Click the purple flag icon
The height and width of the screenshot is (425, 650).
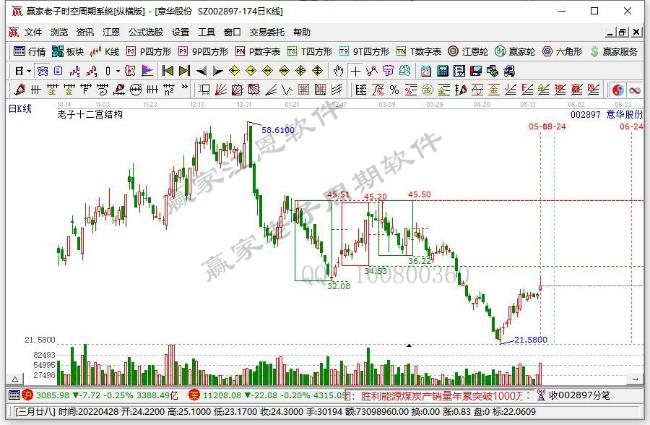(147, 71)
